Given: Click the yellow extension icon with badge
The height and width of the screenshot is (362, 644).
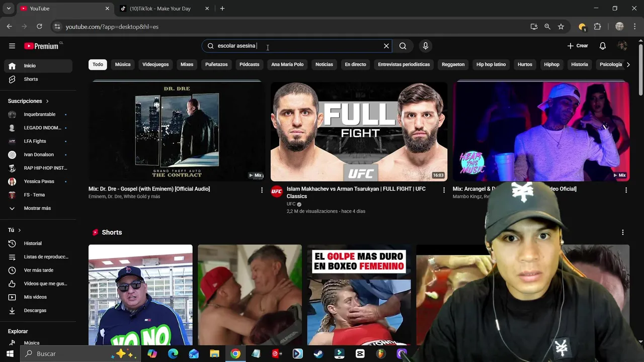Looking at the screenshot, I should [x=582, y=27].
